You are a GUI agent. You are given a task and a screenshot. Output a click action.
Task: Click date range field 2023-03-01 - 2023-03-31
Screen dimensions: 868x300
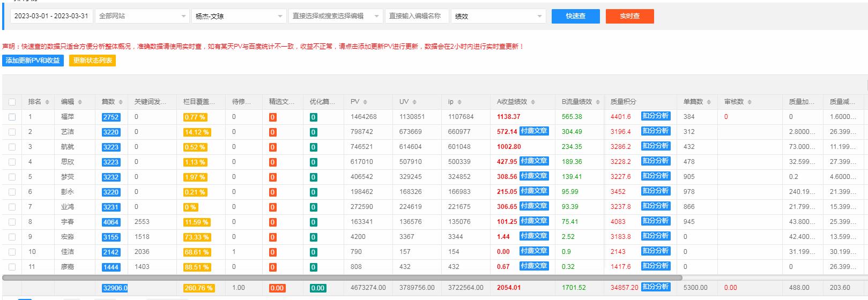(x=51, y=16)
